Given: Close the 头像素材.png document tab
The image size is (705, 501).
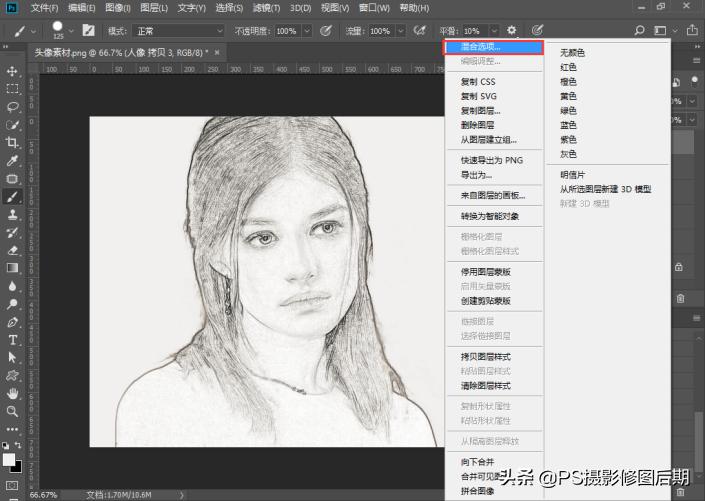Looking at the screenshot, I should click(x=217, y=53).
